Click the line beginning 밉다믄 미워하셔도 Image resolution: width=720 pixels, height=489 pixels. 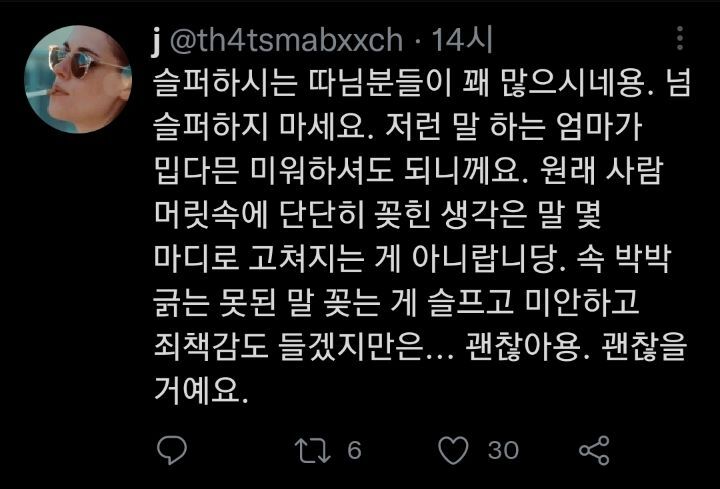409,171
